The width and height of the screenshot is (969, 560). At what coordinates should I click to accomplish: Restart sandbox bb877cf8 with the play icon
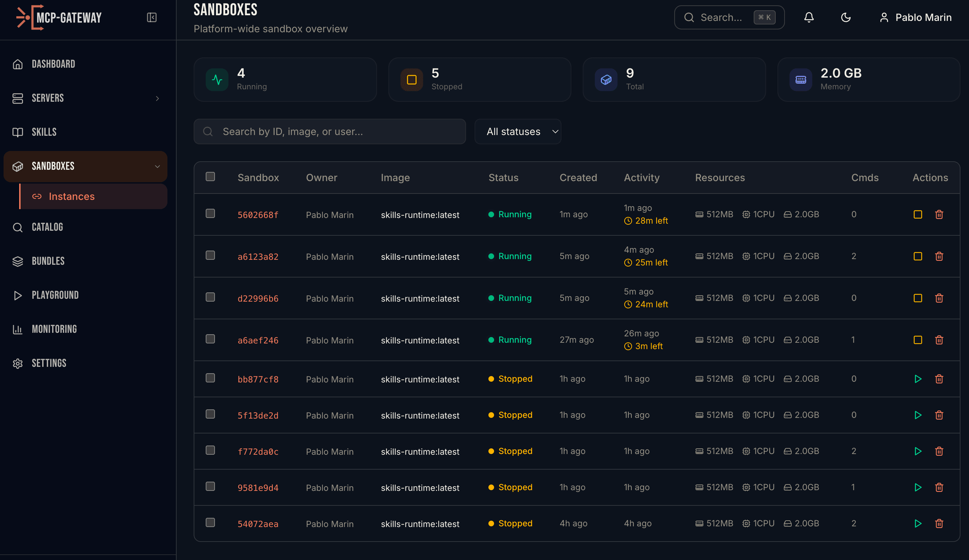click(918, 379)
